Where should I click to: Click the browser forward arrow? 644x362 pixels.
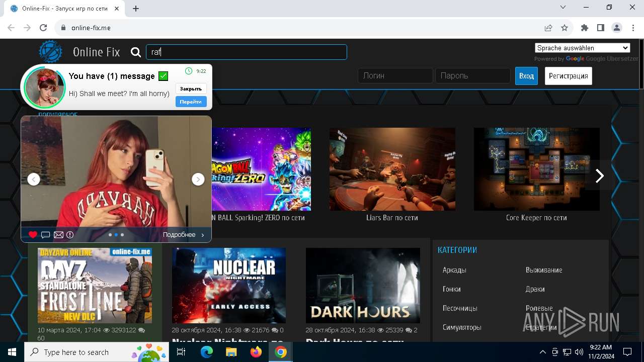pos(27,28)
